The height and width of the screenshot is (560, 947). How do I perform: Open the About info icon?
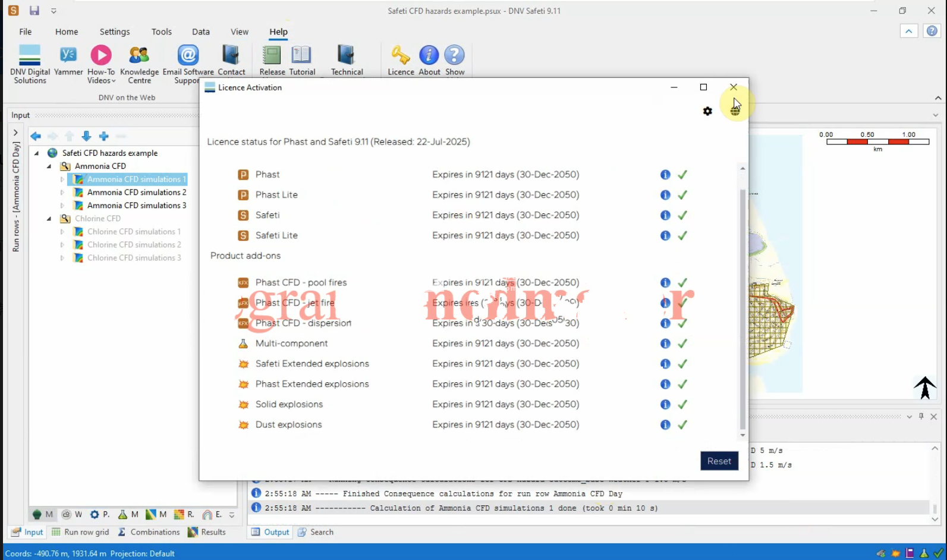click(x=429, y=55)
